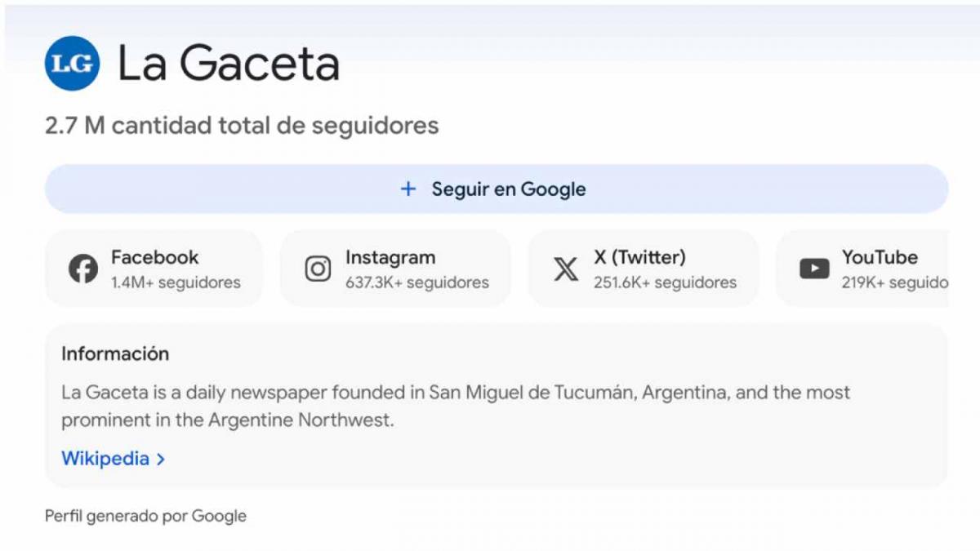Open the Wikipedia link
The image size is (980, 551).
pyautogui.click(x=104, y=458)
